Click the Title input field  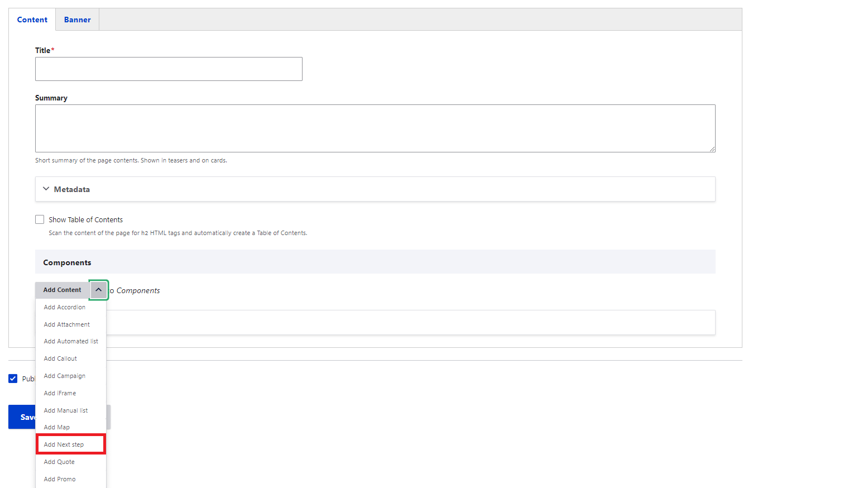(169, 69)
